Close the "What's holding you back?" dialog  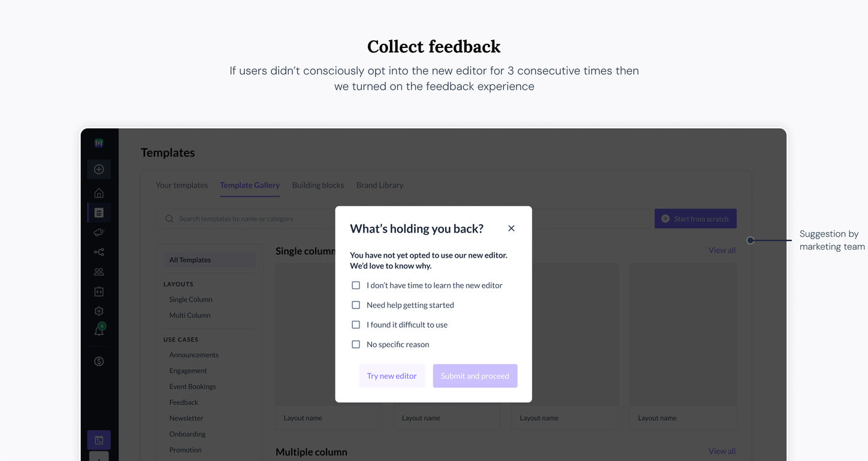[511, 228]
